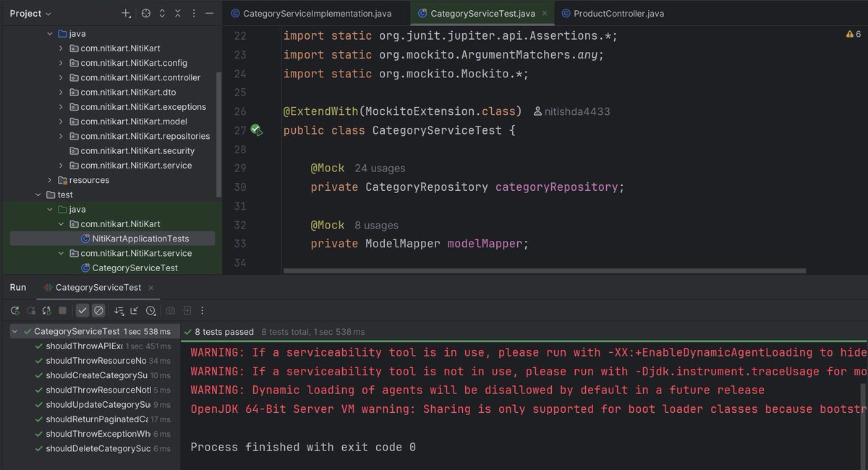Open Project panel options three-dot menu
The height and width of the screenshot is (470, 868).
(x=195, y=13)
